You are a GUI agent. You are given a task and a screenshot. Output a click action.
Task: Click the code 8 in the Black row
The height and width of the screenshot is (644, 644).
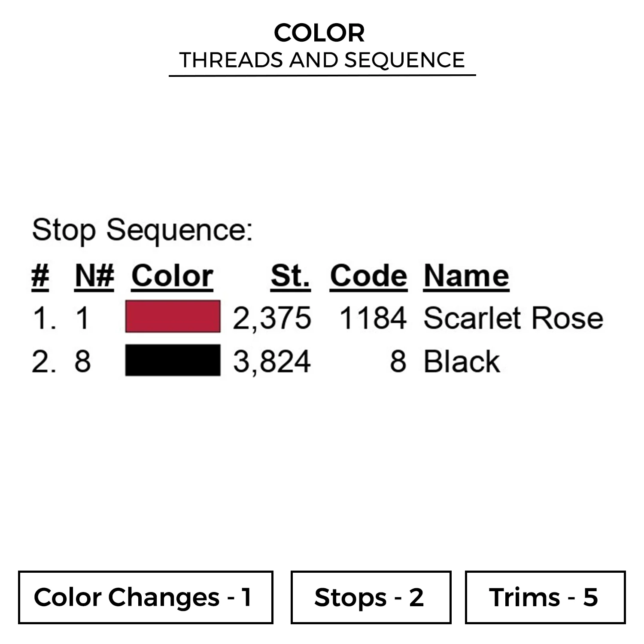click(398, 361)
